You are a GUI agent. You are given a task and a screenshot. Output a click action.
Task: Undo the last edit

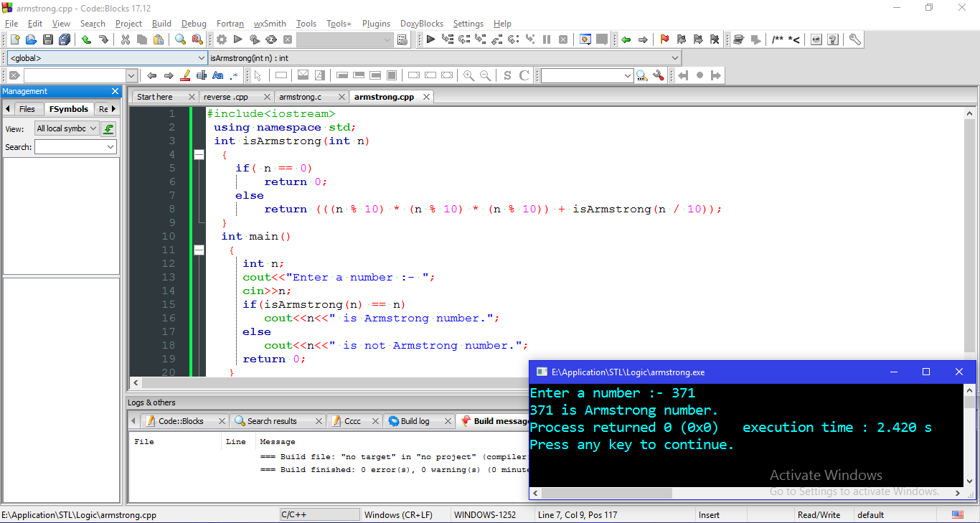87,39
